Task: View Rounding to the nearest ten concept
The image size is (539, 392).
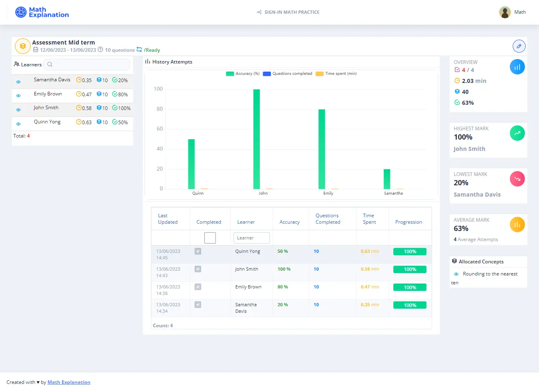Action: point(456,274)
